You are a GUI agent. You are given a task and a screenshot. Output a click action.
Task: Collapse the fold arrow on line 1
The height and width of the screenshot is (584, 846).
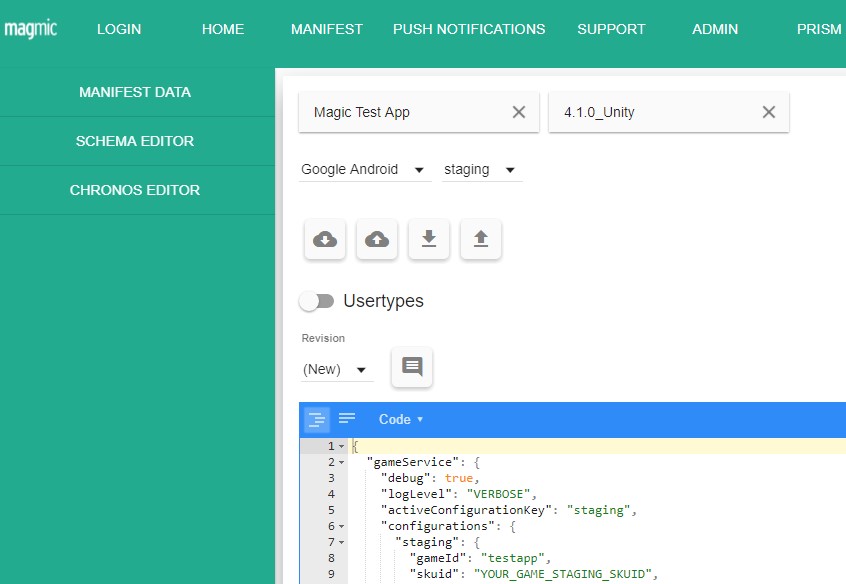point(341,447)
